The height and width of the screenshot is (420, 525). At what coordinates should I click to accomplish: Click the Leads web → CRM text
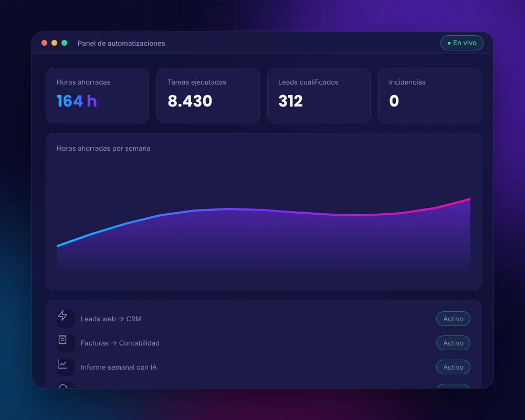pos(111,319)
